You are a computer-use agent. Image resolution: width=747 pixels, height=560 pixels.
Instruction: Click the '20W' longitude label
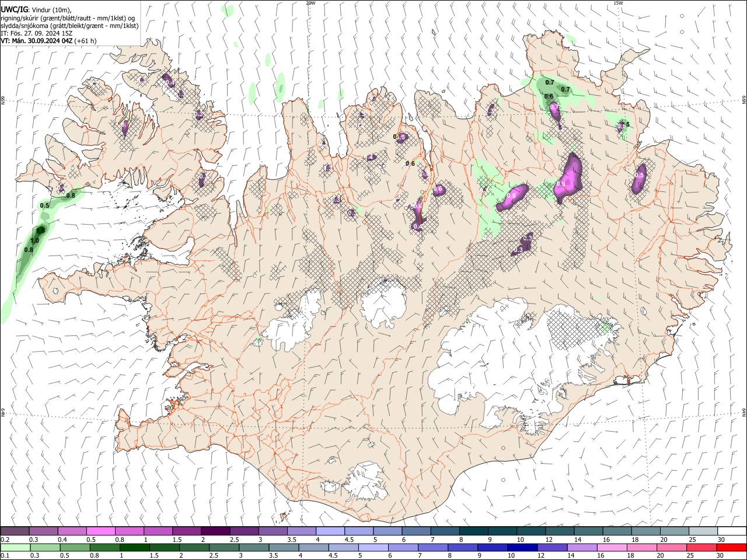click(x=310, y=3)
